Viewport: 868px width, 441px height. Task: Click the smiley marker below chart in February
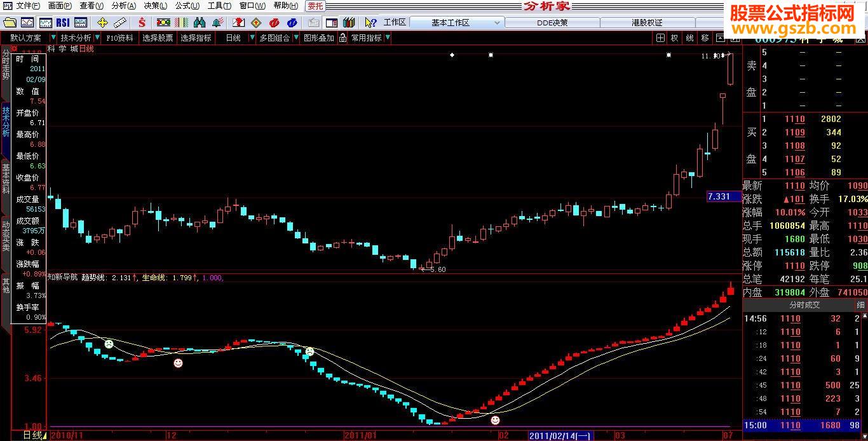pos(495,420)
